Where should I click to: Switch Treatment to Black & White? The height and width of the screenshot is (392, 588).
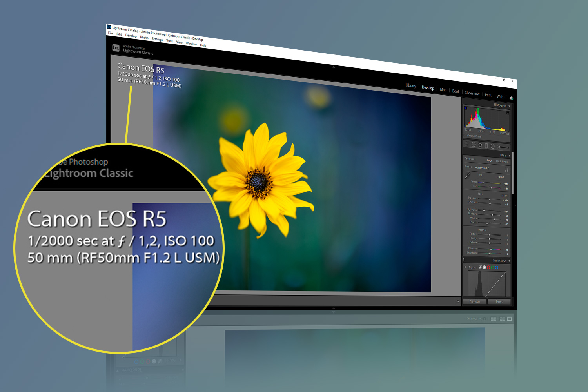(x=502, y=162)
